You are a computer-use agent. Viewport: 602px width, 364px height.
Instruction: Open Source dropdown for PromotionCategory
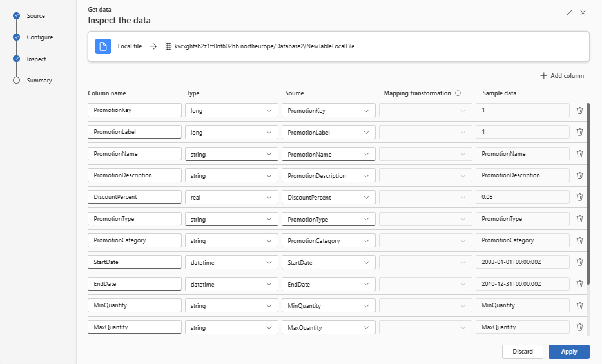[x=329, y=240]
